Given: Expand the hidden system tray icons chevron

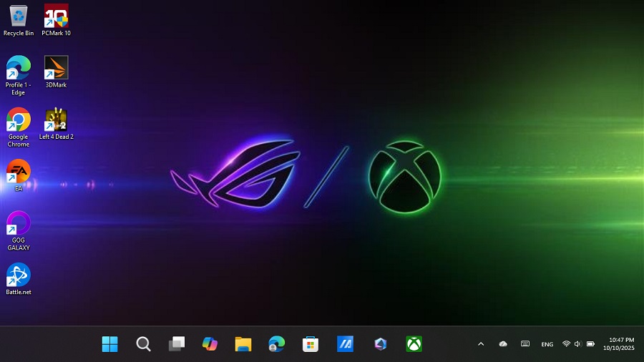Looking at the screenshot, I should (481, 344).
